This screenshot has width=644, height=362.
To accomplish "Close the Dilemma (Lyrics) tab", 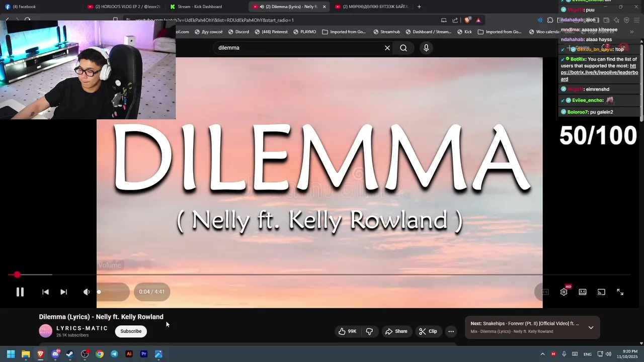I will pos(324,7).
